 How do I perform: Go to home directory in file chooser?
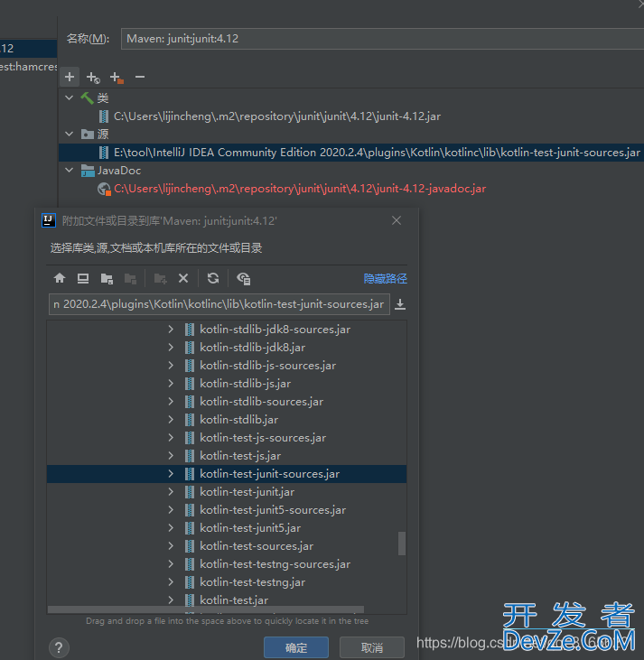60,278
